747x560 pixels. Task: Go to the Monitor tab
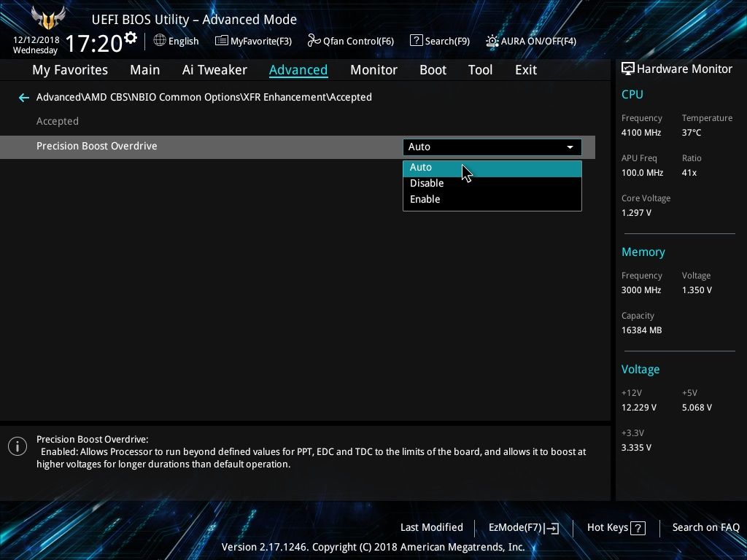tap(373, 70)
